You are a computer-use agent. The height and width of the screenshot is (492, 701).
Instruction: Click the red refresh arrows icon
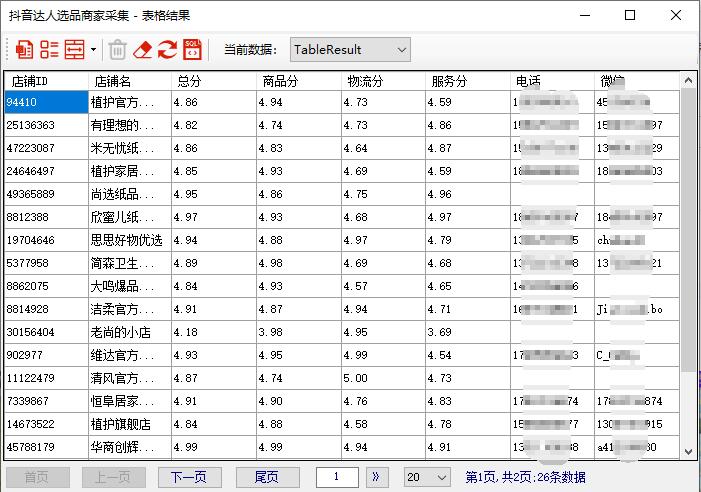coord(167,49)
